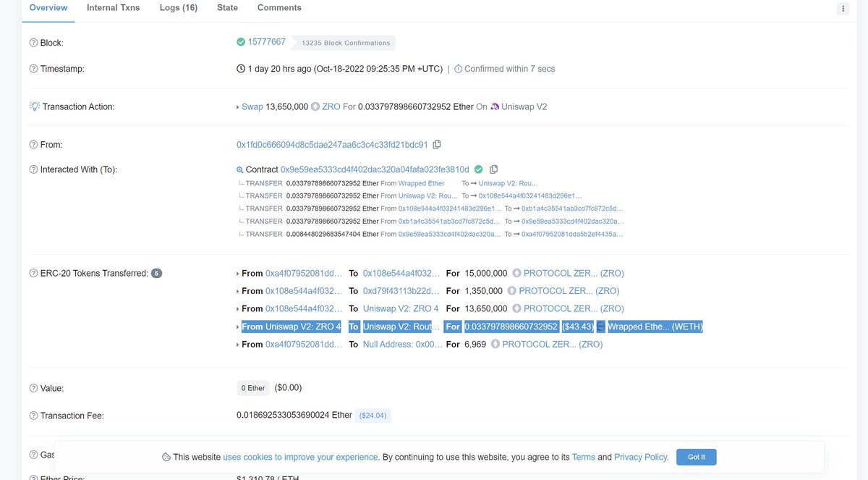Click ZRO token icon in 15,000,000 row
The image size is (868, 480).
(516, 274)
